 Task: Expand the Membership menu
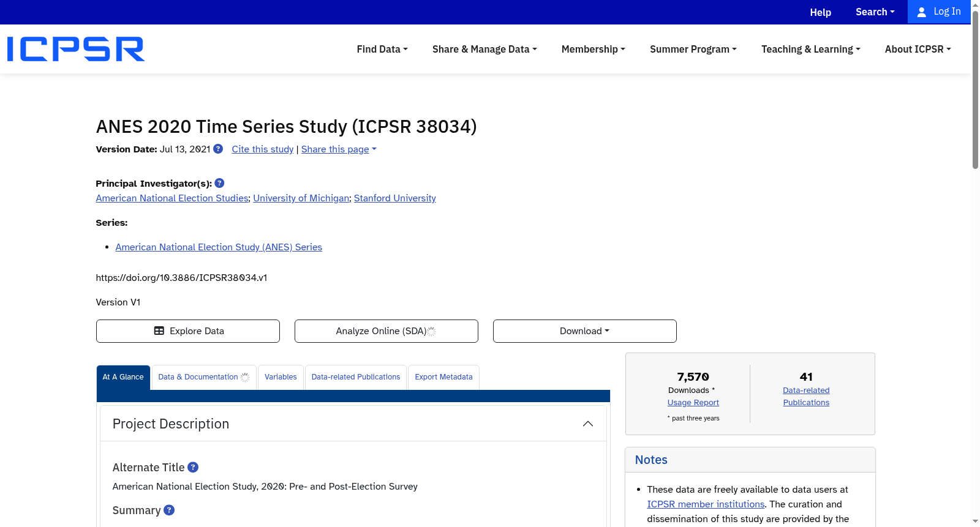594,49
